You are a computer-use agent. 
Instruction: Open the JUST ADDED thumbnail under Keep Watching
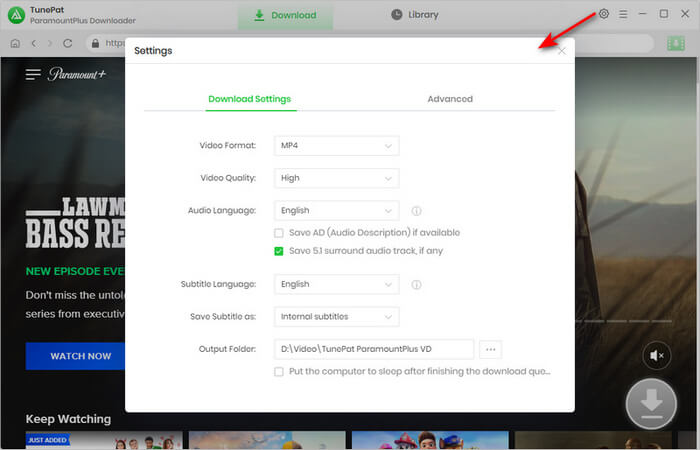click(104, 440)
